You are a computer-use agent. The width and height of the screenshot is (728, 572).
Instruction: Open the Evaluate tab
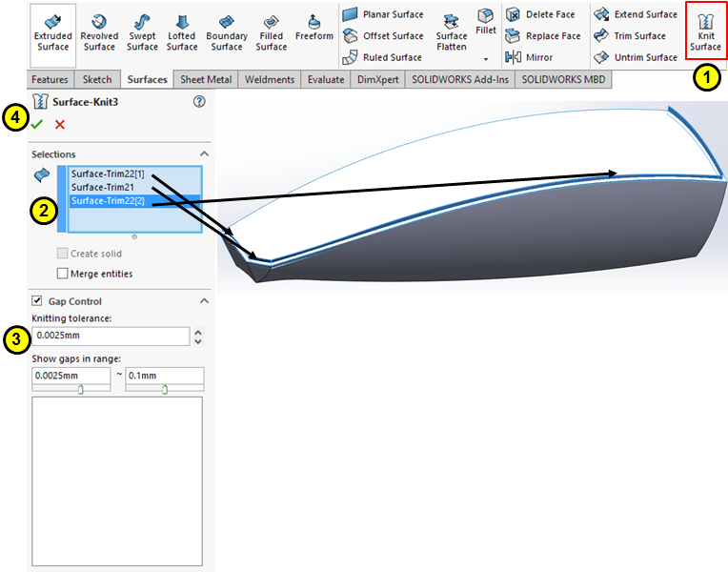pyautogui.click(x=325, y=80)
